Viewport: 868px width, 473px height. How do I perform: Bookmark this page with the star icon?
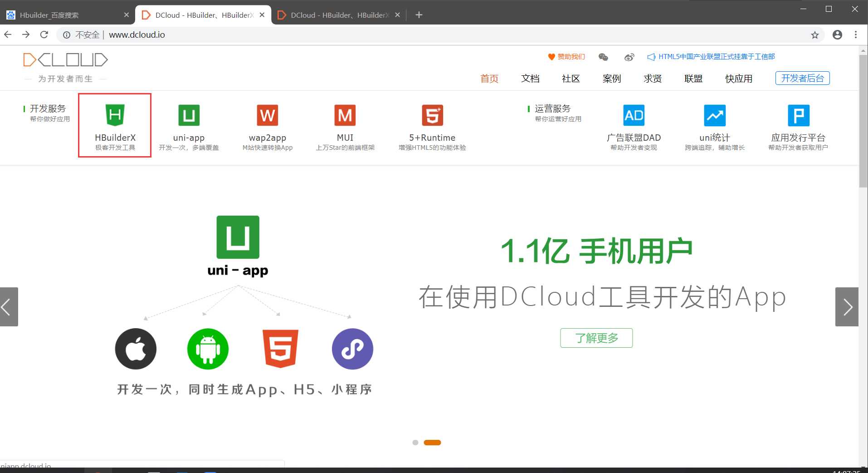click(x=815, y=35)
